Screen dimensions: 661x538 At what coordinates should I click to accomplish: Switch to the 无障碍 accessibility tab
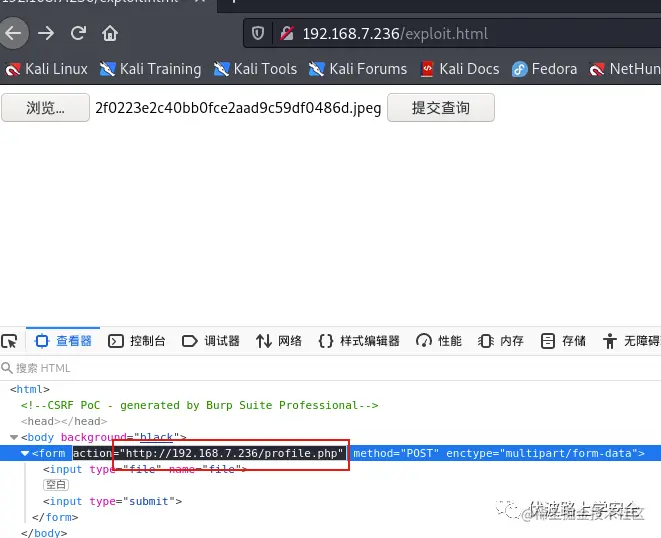(x=631, y=341)
